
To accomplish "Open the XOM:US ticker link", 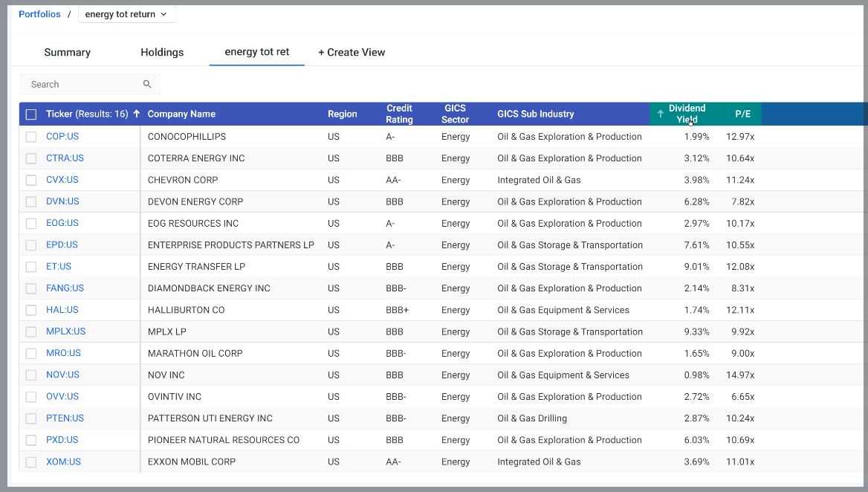I will pos(63,461).
